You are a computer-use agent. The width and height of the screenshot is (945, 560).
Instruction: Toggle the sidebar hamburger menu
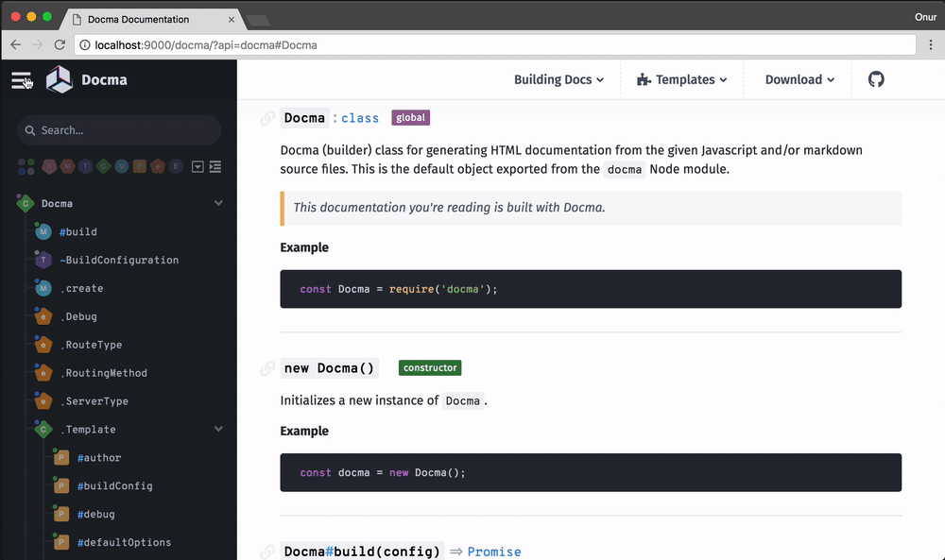(21, 80)
